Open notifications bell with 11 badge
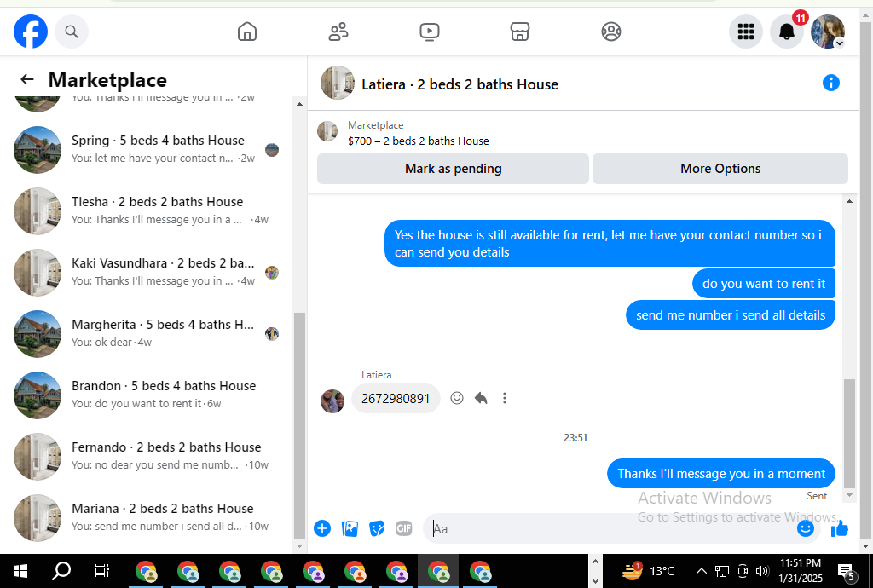This screenshot has width=873, height=588. click(787, 32)
